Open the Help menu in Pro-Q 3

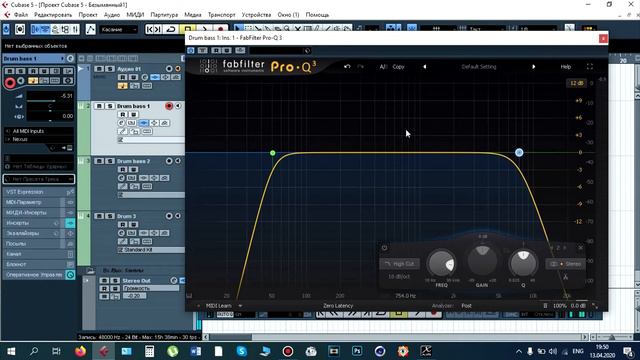point(566,67)
